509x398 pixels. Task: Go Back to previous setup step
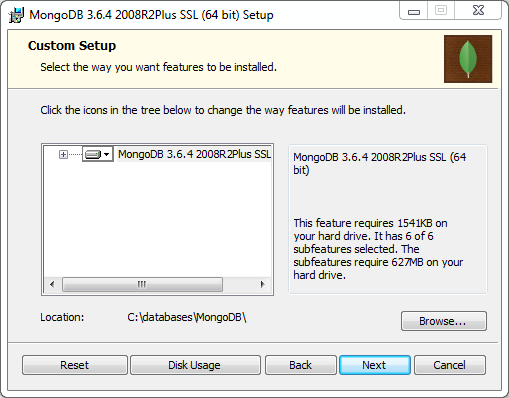tap(300, 365)
